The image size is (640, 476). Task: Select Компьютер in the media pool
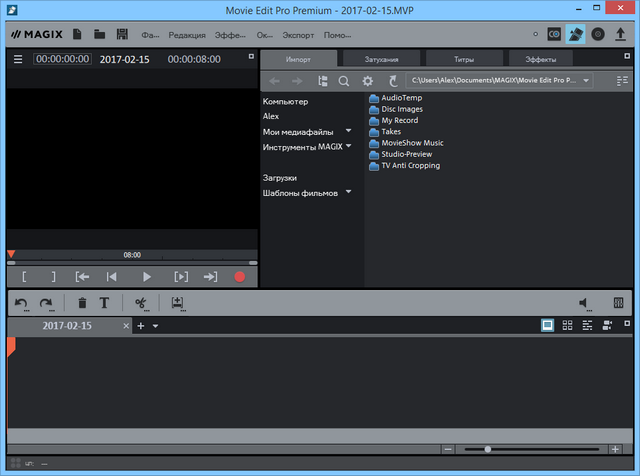pos(286,102)
